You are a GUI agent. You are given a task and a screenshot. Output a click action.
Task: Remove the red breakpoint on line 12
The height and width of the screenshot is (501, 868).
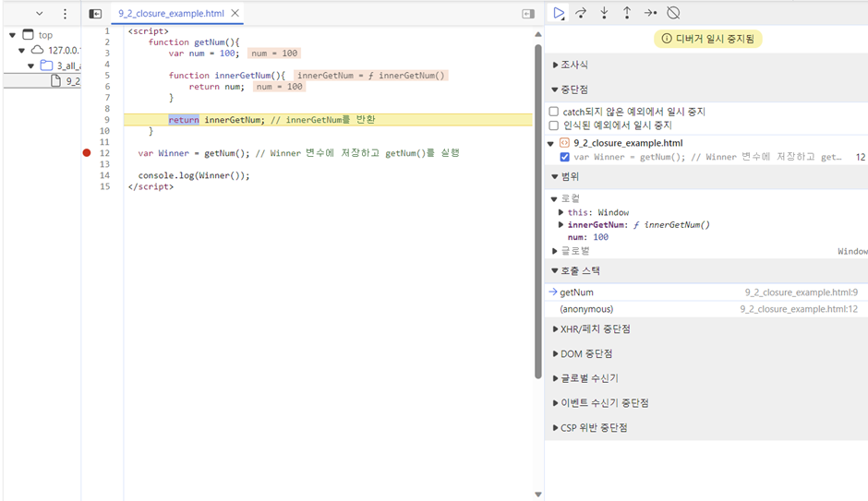[x=87, y=153]
